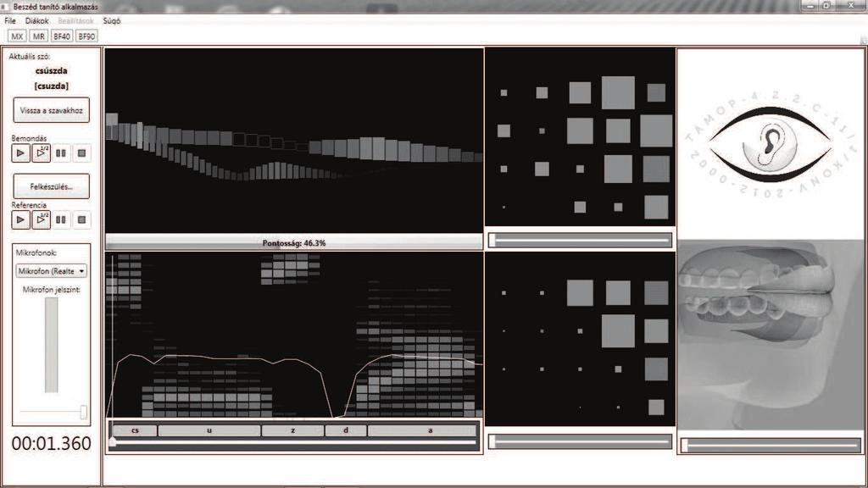868x488 pixels.
Task: Open the File menu
Action: pyautogui.click(x=10, y=20)
